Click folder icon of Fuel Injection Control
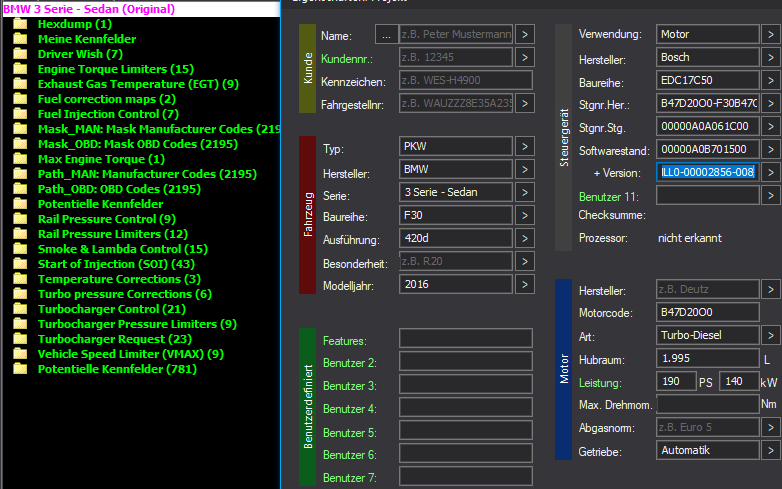 pyautogui.click(x=20, y=114)
